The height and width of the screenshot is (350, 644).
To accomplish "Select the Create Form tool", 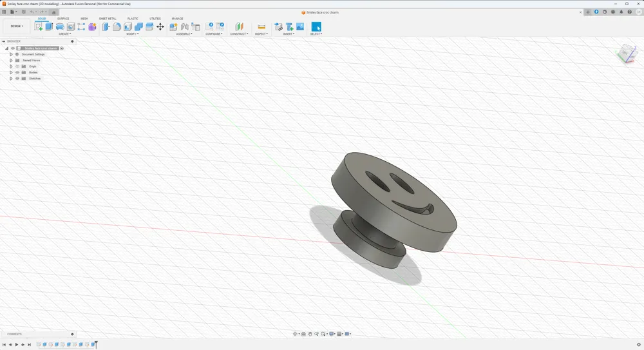I will pyautogui.click(x=92, y=26).
